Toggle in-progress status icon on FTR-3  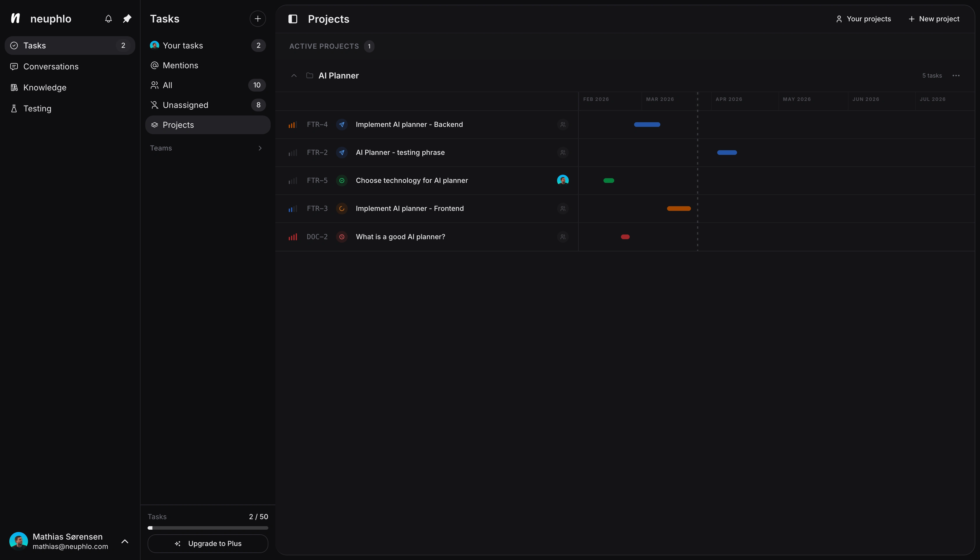pos(342,209)
